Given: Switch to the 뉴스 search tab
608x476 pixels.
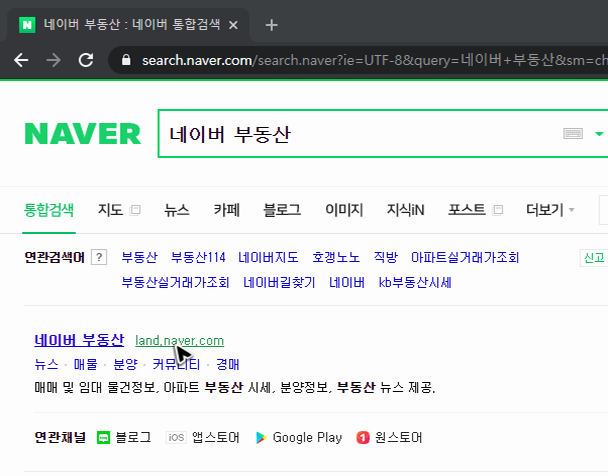Looking at the screenshot, I should (x=177, y=210).
